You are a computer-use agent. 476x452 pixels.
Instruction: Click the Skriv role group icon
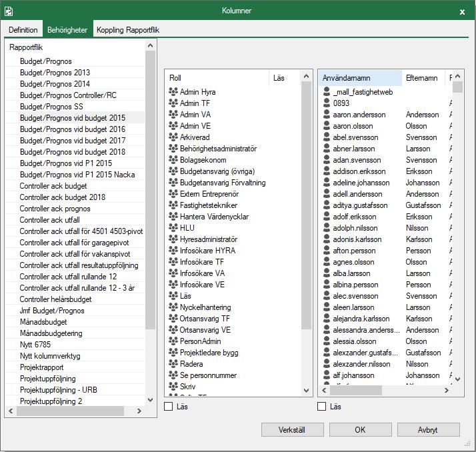[173, 386]
